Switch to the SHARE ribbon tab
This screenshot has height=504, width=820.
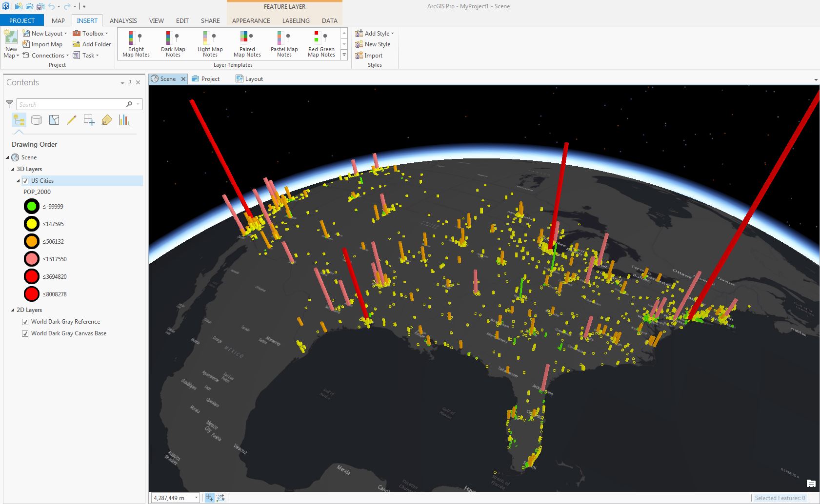click(210, 20)
